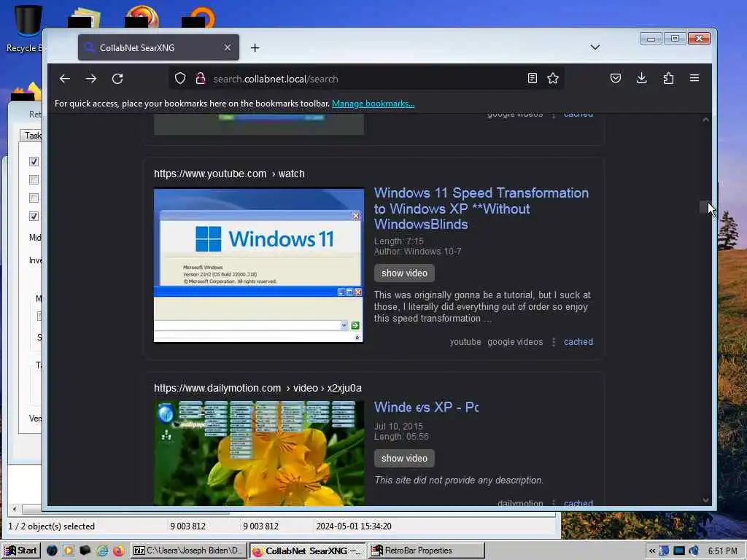This screenshot has height=560, width=747.
Task: Bookmark this page with the star icon
Action: tap(553, 78)
